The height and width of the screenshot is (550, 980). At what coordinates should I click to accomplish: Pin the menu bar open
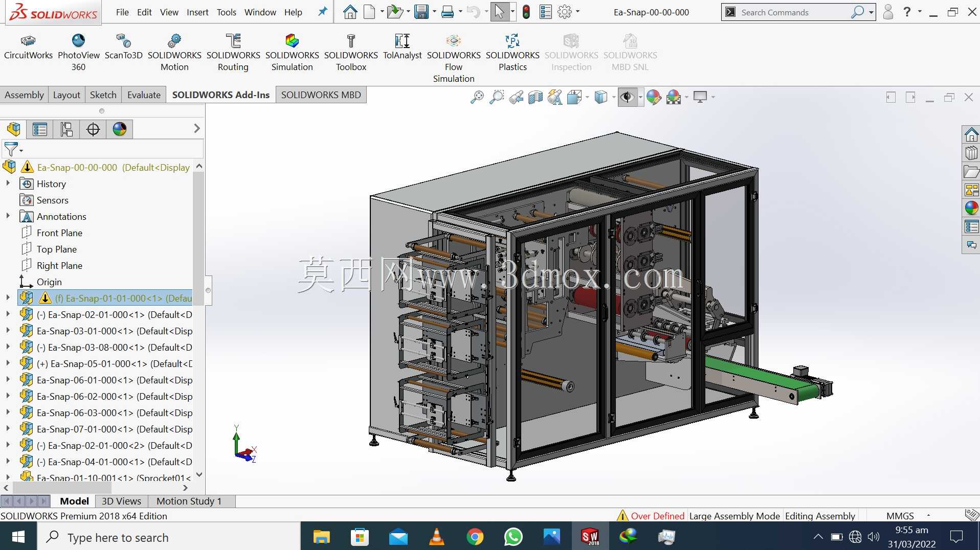click(322, 11)
